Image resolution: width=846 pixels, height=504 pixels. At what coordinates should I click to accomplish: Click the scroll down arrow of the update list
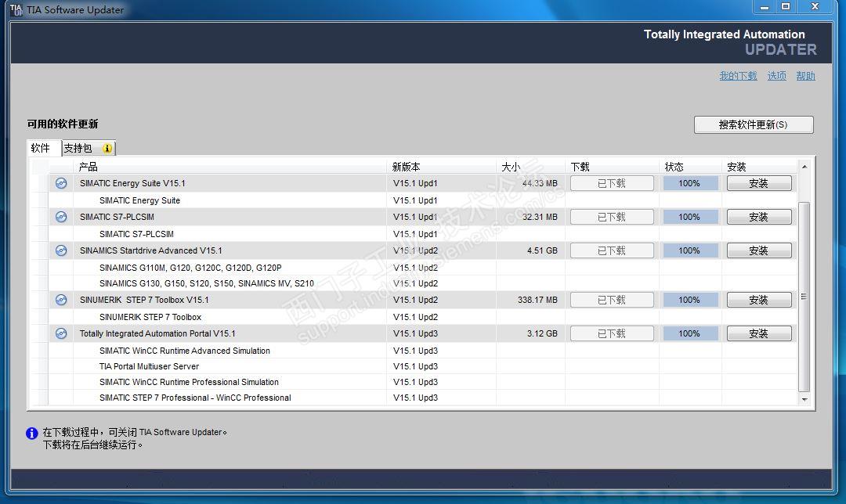pyautogui.click(x=804, y=399)
